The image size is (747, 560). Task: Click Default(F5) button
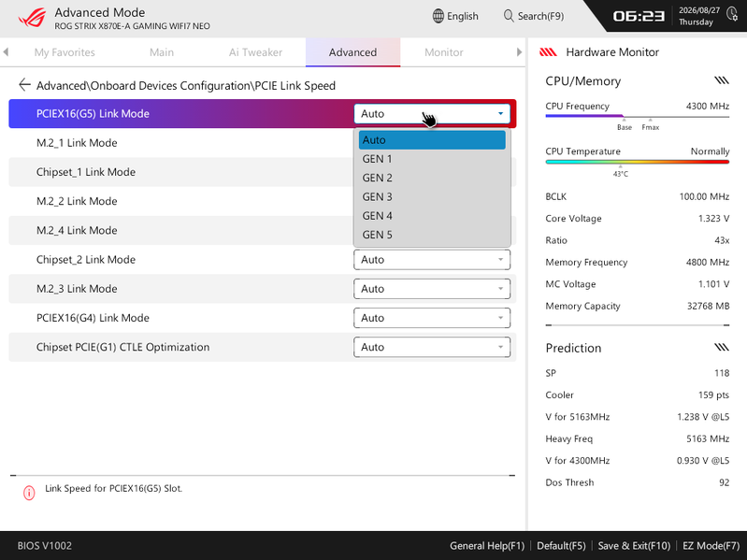[x=561, y=546]
